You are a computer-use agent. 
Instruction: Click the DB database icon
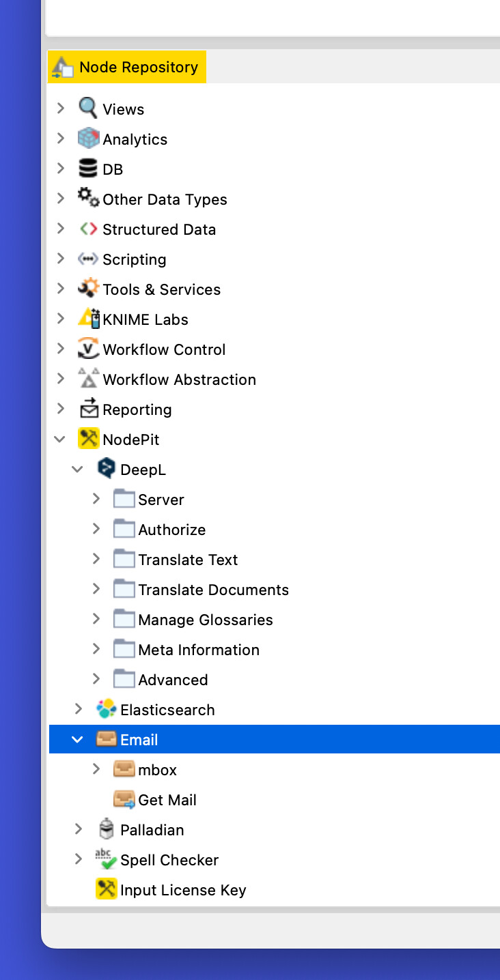click(x=88, y=168)
